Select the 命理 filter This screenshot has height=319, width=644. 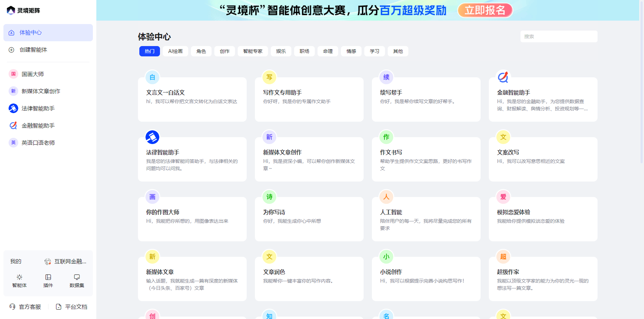328,51
